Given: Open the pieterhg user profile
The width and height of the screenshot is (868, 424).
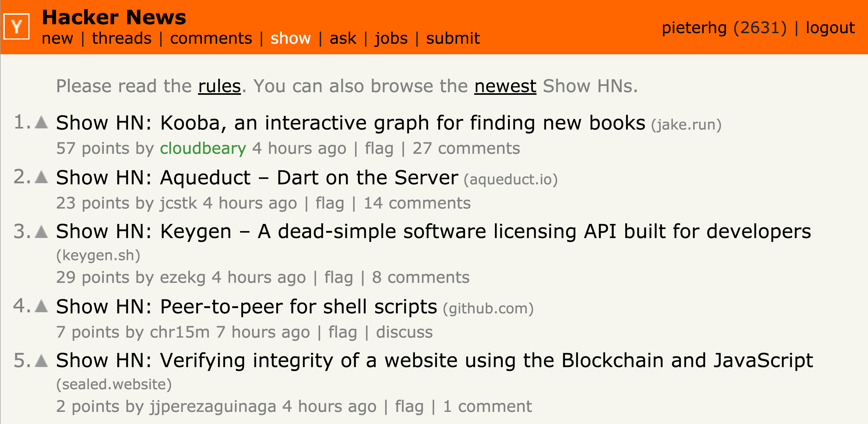Looking at the screenshot, I should coord(694,28).
